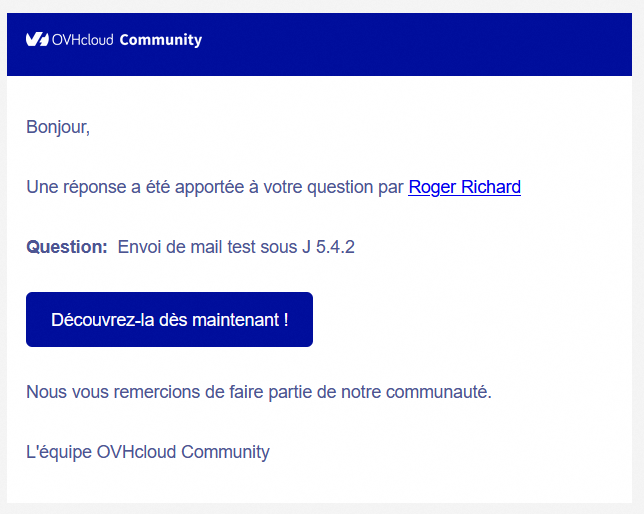This screenshot has width=644, height=514.
Task: Click the Community header title
Action: point(160,40)
